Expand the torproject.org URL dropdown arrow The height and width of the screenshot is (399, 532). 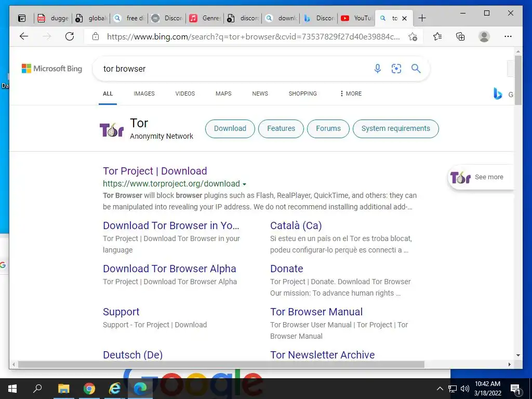(x=244, y=184)
